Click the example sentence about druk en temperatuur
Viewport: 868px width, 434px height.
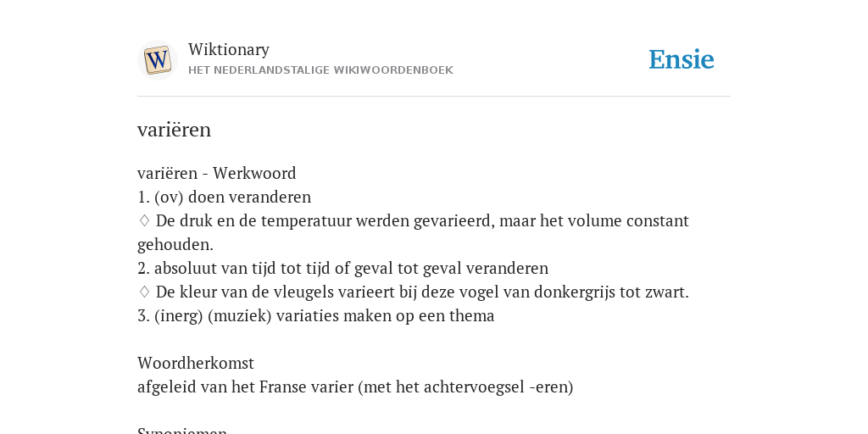click(x=413, y=232)
